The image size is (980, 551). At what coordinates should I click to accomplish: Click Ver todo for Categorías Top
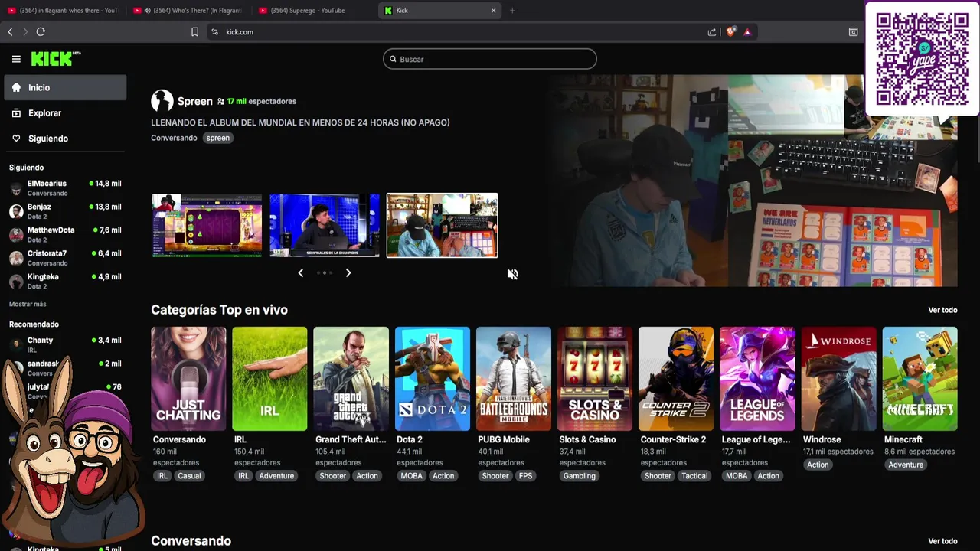(x=942, y=310)
